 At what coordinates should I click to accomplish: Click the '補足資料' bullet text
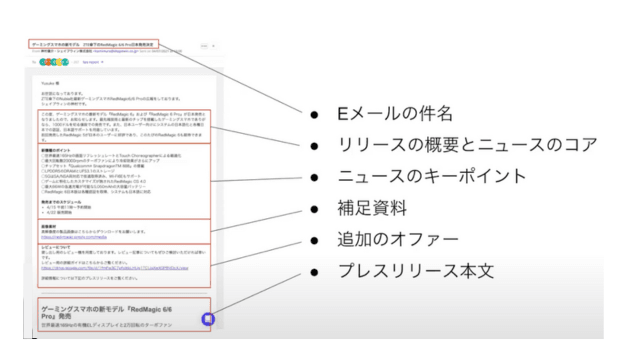372,208
